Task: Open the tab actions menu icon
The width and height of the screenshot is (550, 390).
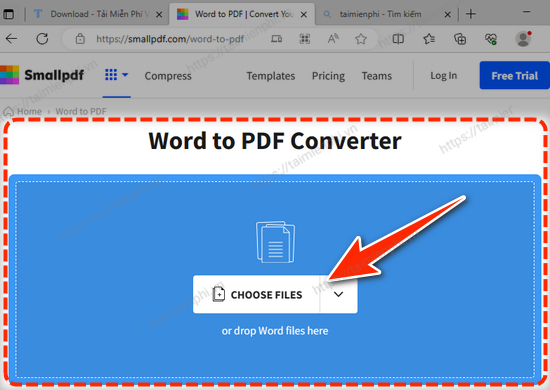Action: pos(8,14)
